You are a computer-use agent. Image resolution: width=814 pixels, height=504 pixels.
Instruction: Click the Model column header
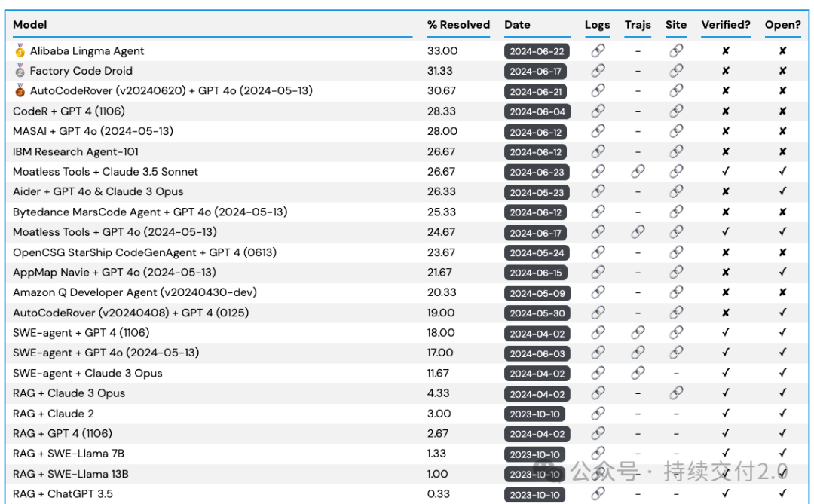click(x=29, y=24)
